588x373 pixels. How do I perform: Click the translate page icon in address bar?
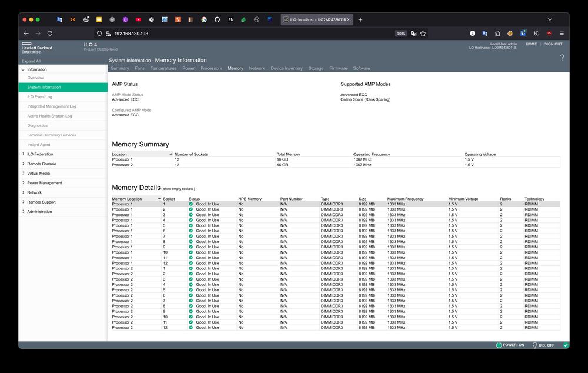pyautogui.click(x=413, y=34)
